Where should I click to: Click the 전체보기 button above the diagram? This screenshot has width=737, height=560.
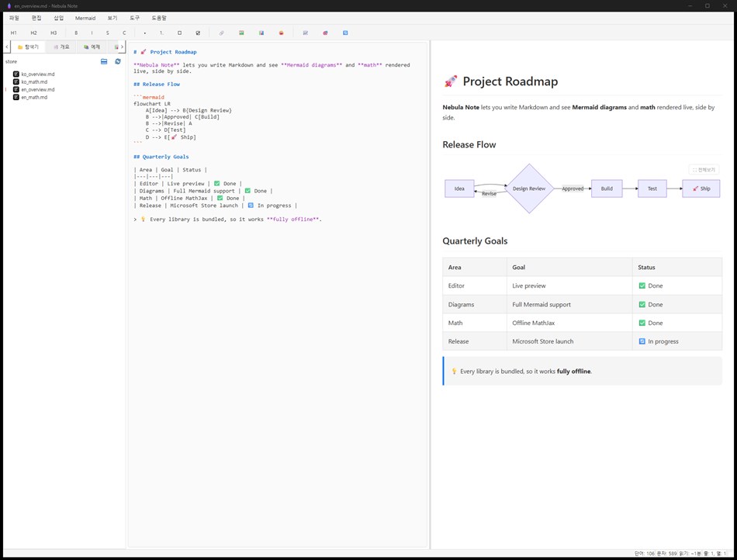(x=704, y=170)
